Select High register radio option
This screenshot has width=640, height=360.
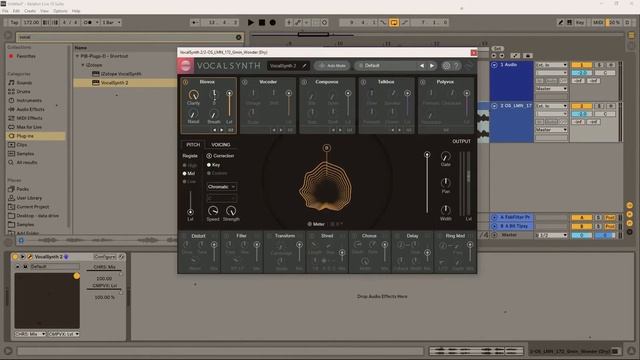185,165
